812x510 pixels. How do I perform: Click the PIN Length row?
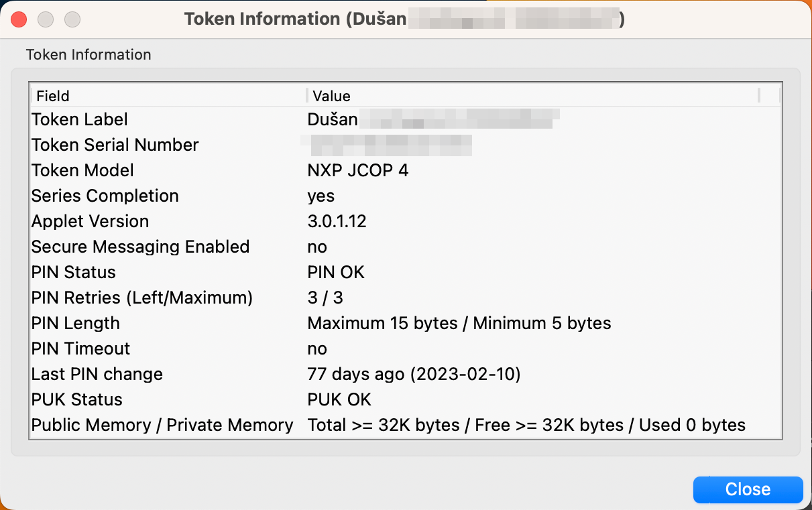click(x=201, y=323)
